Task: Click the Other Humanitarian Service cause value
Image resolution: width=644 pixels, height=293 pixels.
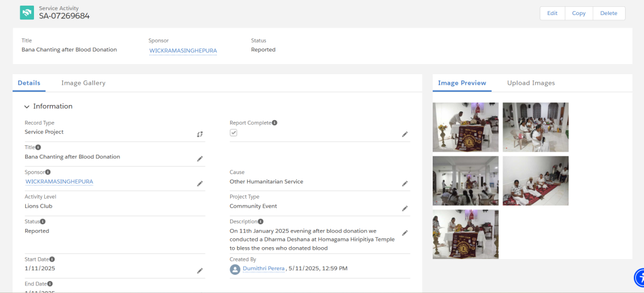Action: pyautogui.click(x=266, y=181)
